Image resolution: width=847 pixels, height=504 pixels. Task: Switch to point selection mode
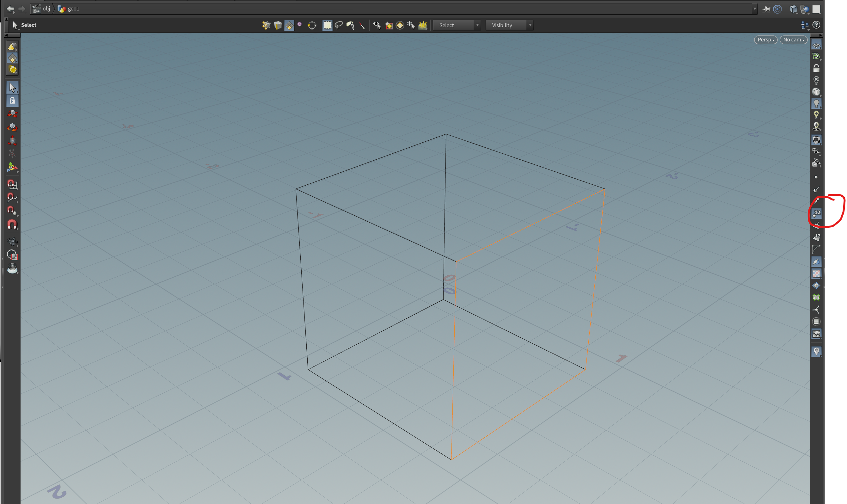click(x=266, y=25)
